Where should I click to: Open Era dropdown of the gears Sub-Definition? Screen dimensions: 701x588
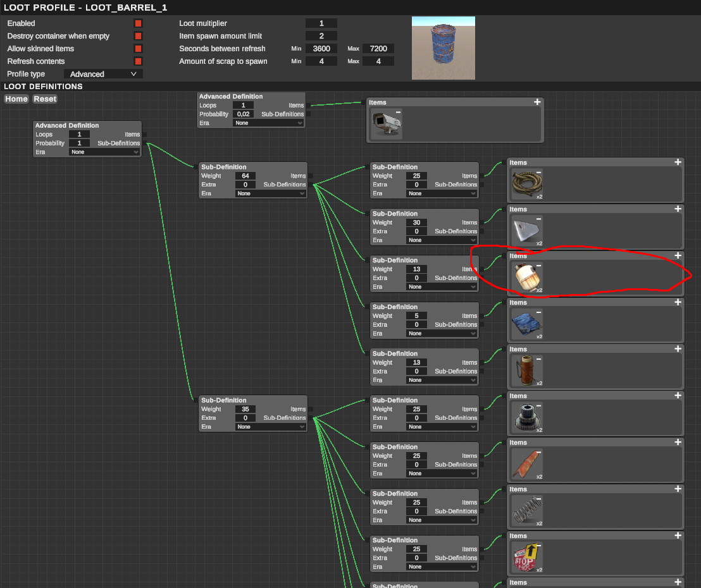[442, 427]
